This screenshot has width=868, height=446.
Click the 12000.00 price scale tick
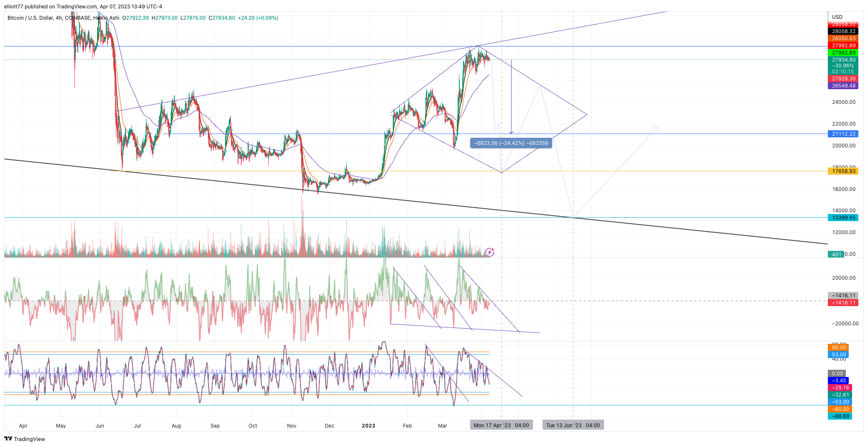pos(844,232)
